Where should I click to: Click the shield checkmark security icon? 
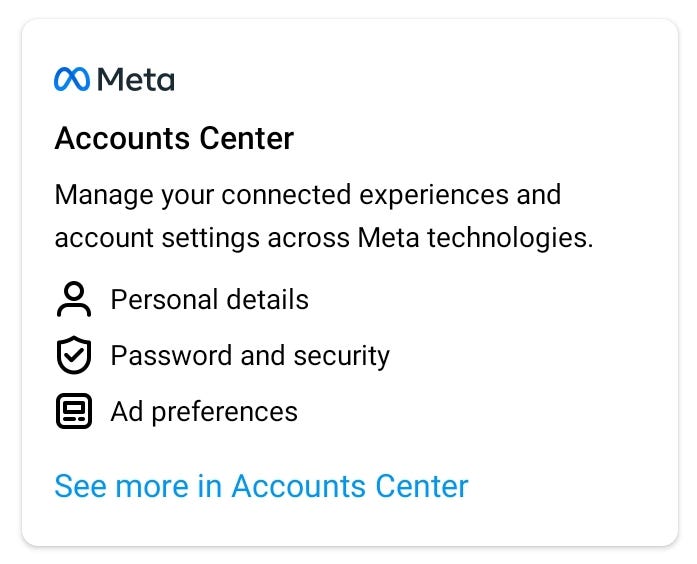(74, 355)
